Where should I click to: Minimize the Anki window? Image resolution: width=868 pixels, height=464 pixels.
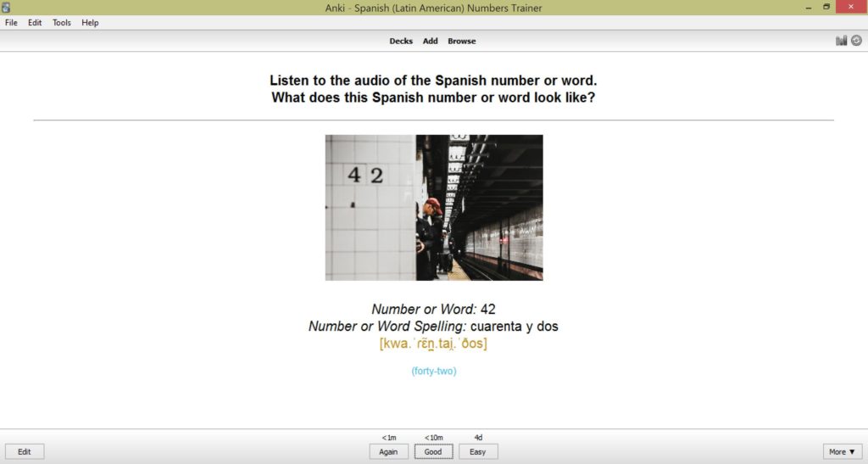click(809, 7)
